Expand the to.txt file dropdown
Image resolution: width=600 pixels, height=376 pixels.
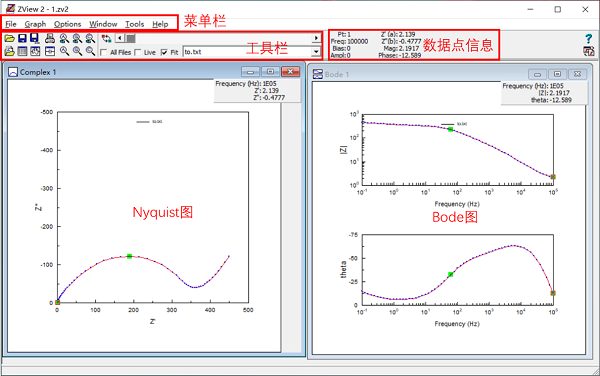(316, 52)
